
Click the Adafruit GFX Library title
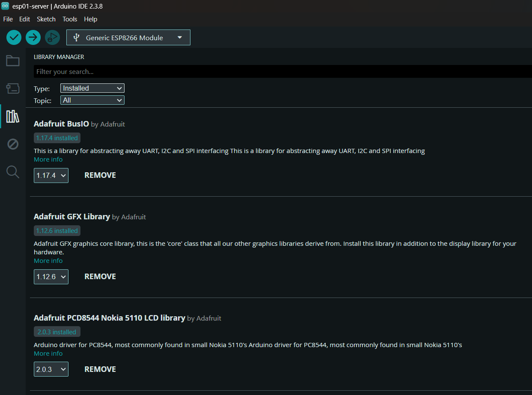coord(72,217)
